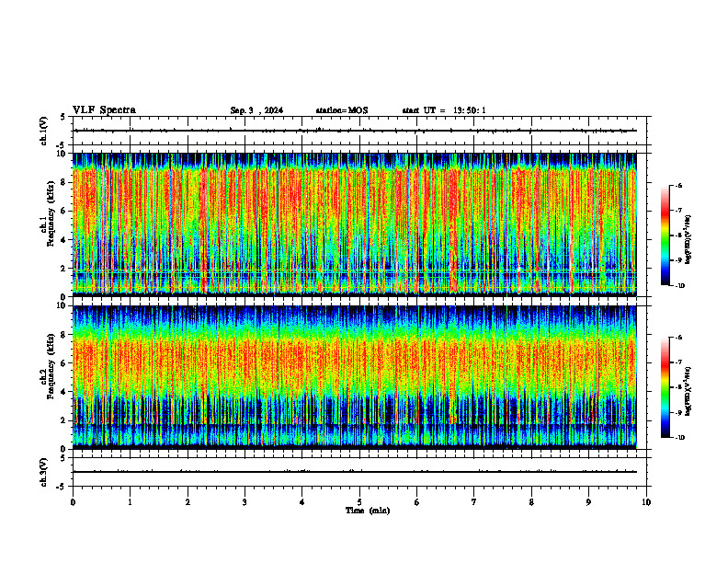The width and height of the screenshot is (728, 563).
Task: Click the "3" tick label on the time axis
Action: coord(245,502)
